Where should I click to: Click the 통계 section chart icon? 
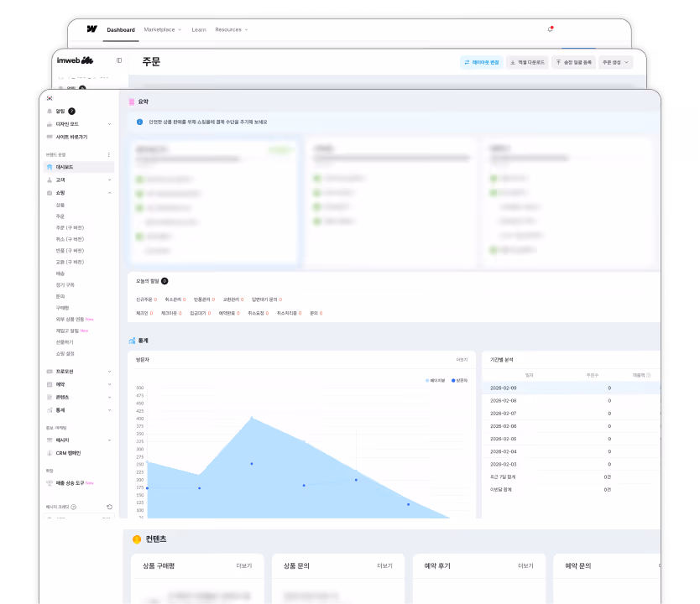(132, 341)
